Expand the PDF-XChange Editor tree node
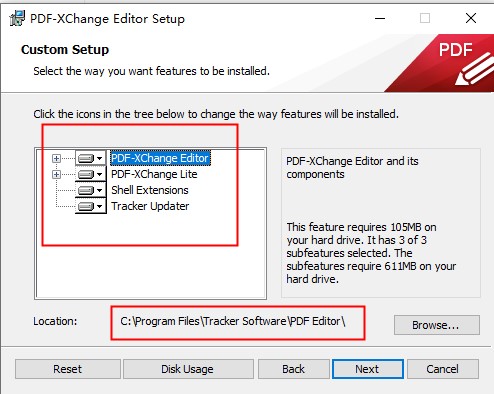 coord(56,158)
